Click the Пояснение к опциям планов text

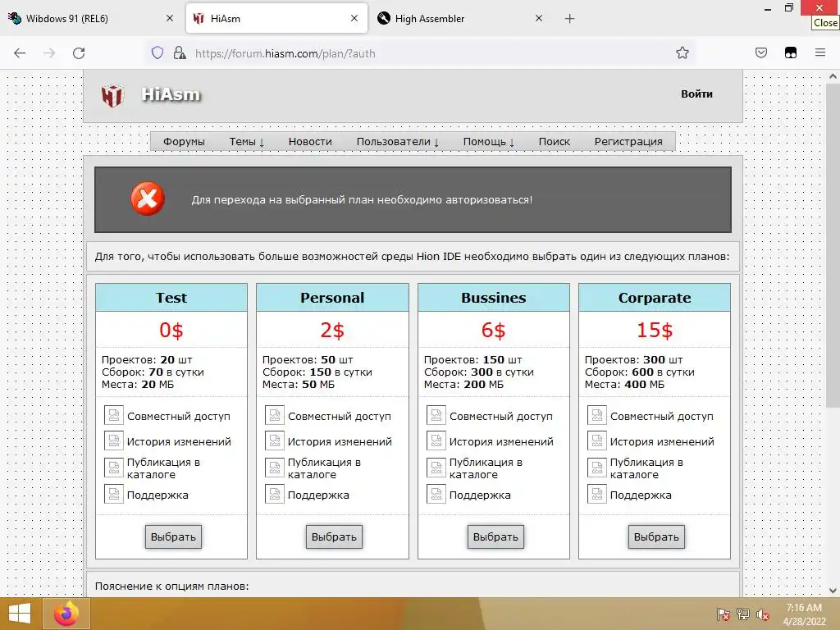pyautogui.click(x=171, y=586)
